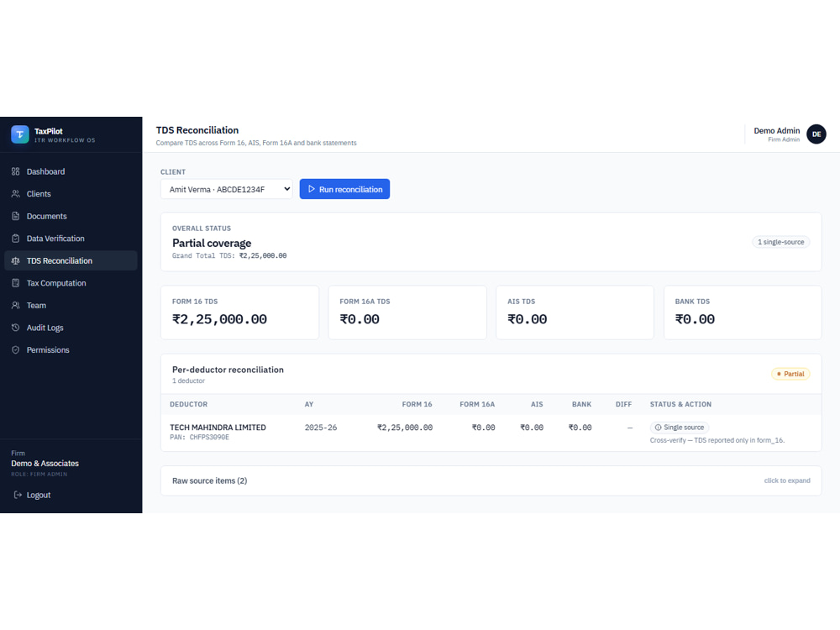Screen dimensions: 840x630
Task: Click Per-deductor reconciliation heading
Action: click(228, 370)
